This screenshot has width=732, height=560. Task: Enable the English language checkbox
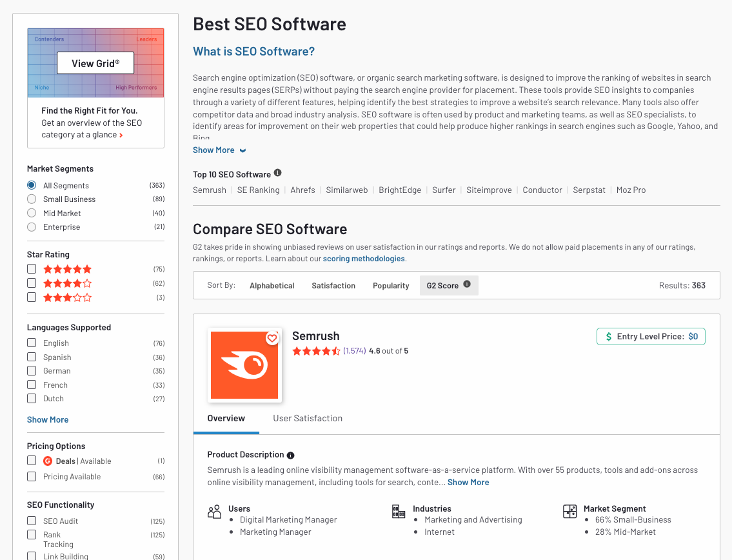pos(32,343)
